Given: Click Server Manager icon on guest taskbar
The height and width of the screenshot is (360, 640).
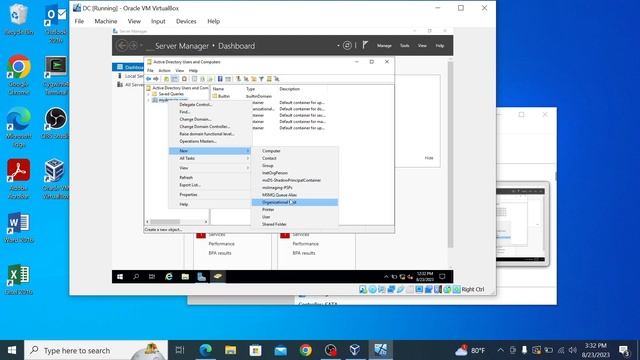Looking at the screenshot, I should point(201,277).
